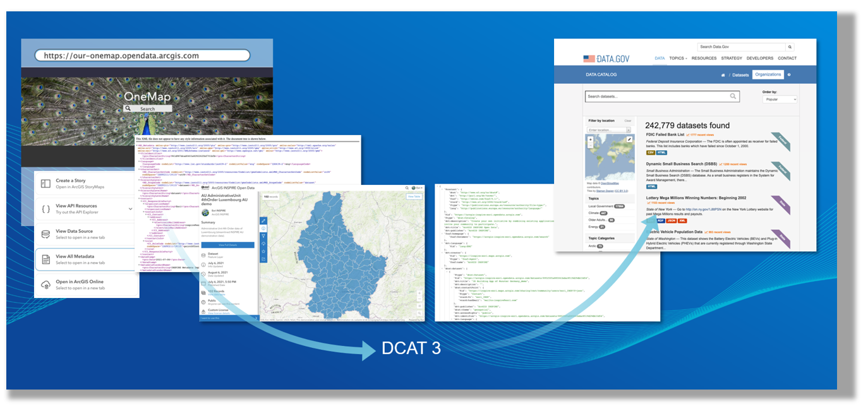Open the TOPICS menu on Data.Gov
The width and height of the screenshot is (868, 411).
pyautogui.click(x=678, y=57)
